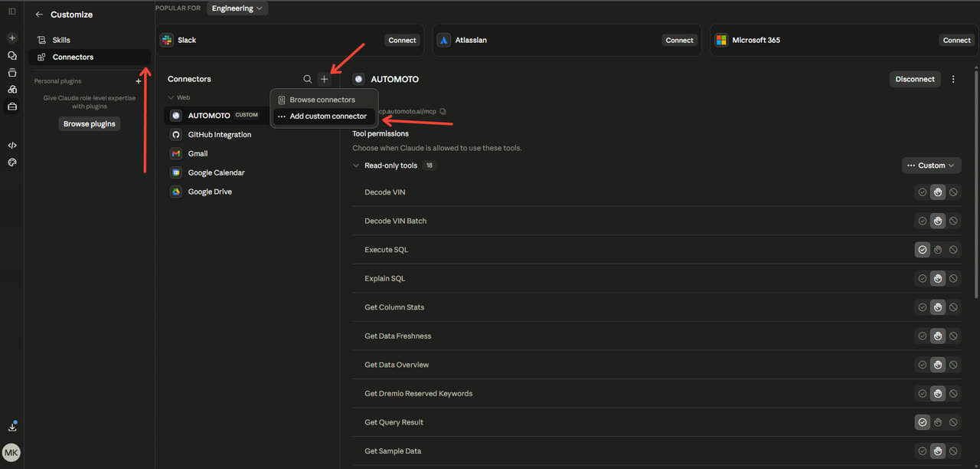This screenshot has height=469, width=980.
Task: Click the MK user avatar
Action: (x=11, y=452)
